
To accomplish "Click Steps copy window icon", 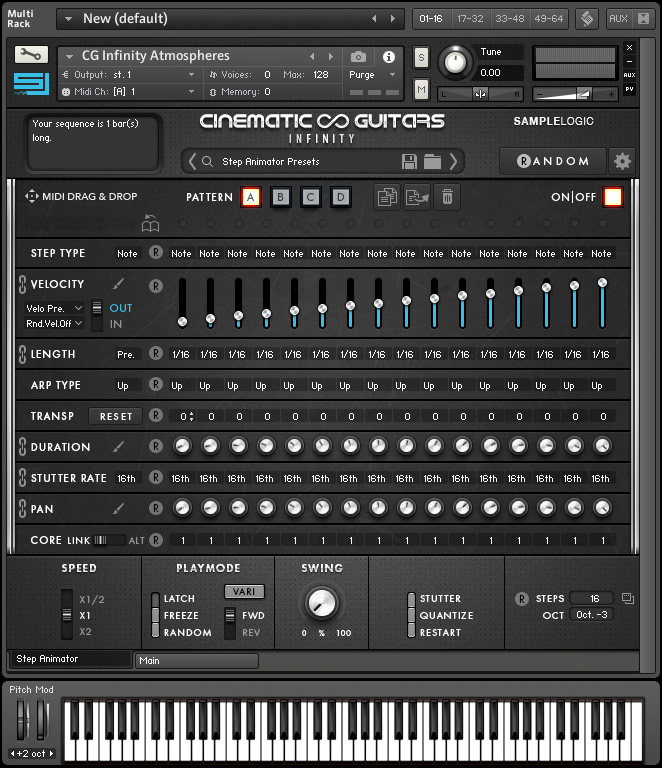I will (628, 598).
